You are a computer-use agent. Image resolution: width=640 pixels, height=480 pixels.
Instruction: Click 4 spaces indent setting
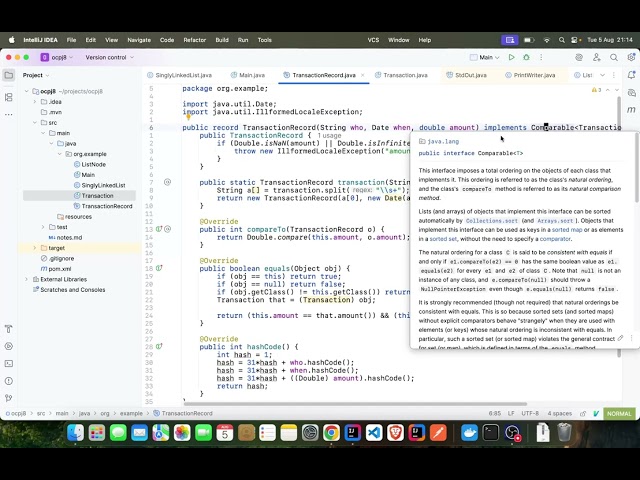click(560, 413)
